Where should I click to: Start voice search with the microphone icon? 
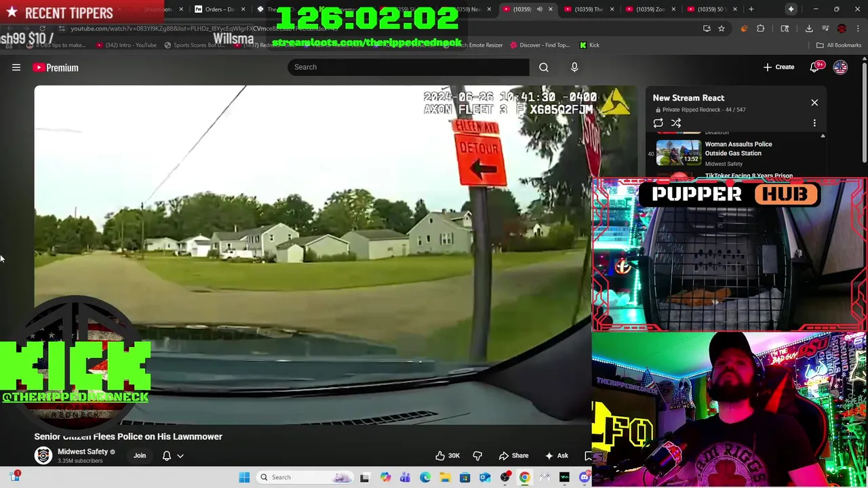click(x=574, y=67)
